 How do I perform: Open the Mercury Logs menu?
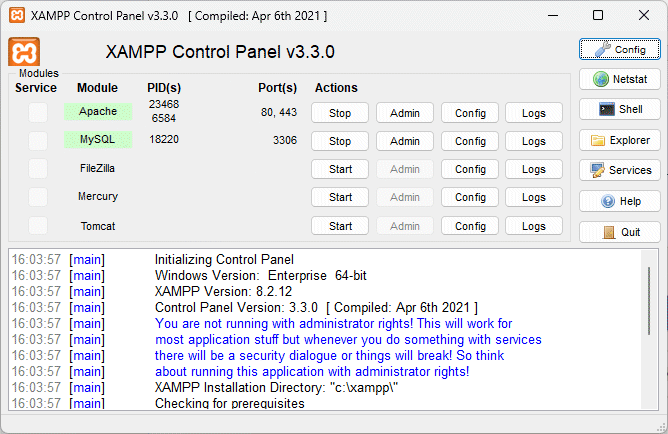click(x=534, y=197)
